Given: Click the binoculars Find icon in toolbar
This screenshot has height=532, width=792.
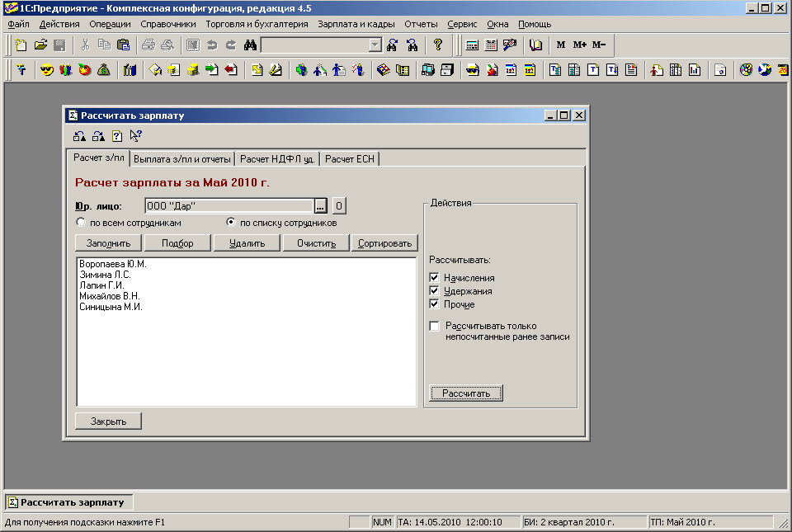Looking at the screenshot, I should [251, 45].
